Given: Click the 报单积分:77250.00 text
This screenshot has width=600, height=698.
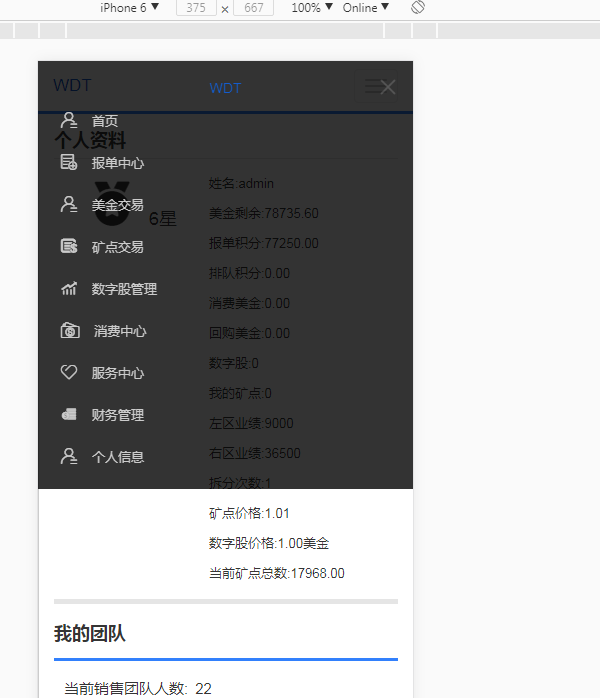Looking at the screenshot, I should coord(264,243).
